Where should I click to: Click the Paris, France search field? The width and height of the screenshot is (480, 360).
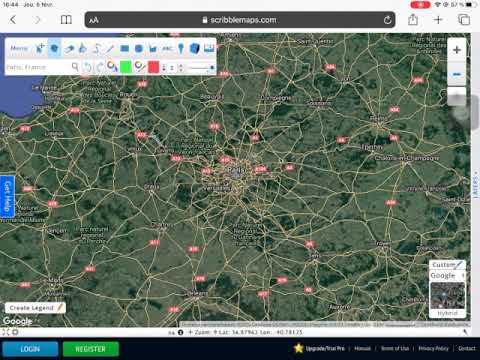click(37, 67)
